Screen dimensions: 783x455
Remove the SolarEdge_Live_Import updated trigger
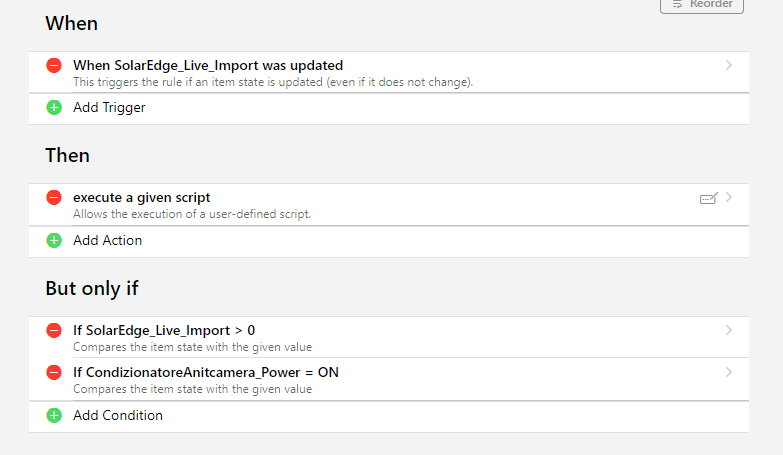54,66
